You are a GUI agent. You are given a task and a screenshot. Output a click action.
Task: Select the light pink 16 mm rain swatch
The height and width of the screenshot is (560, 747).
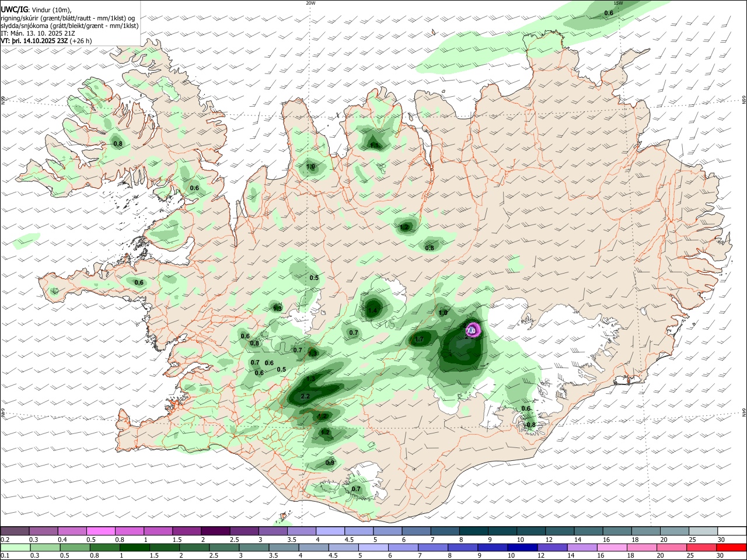613,547
